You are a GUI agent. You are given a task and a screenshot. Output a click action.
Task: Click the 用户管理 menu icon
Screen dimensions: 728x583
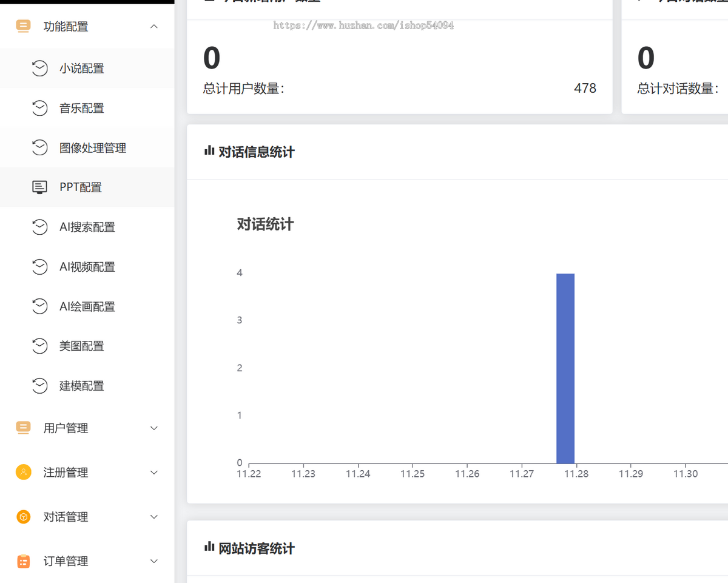[23, 428]
